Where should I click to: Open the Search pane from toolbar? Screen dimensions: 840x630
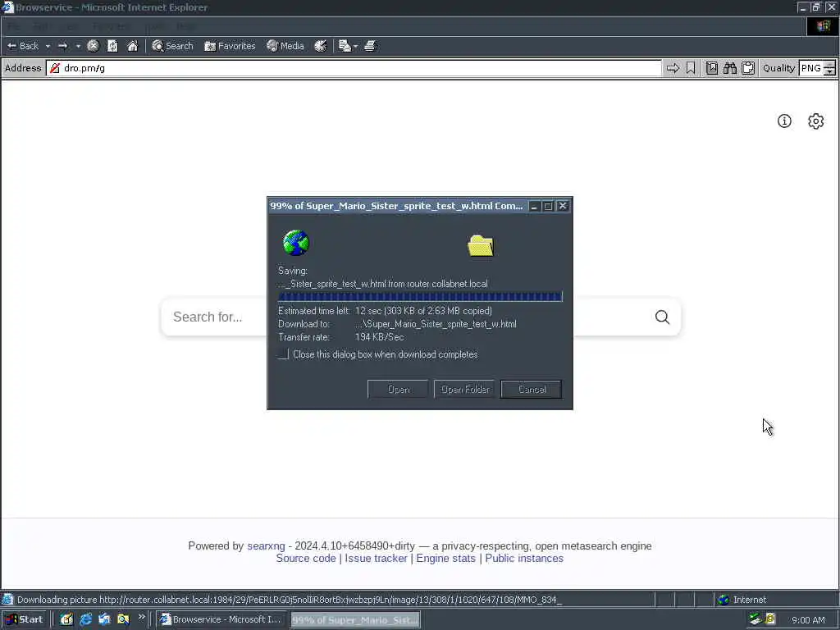pos(172,46)
